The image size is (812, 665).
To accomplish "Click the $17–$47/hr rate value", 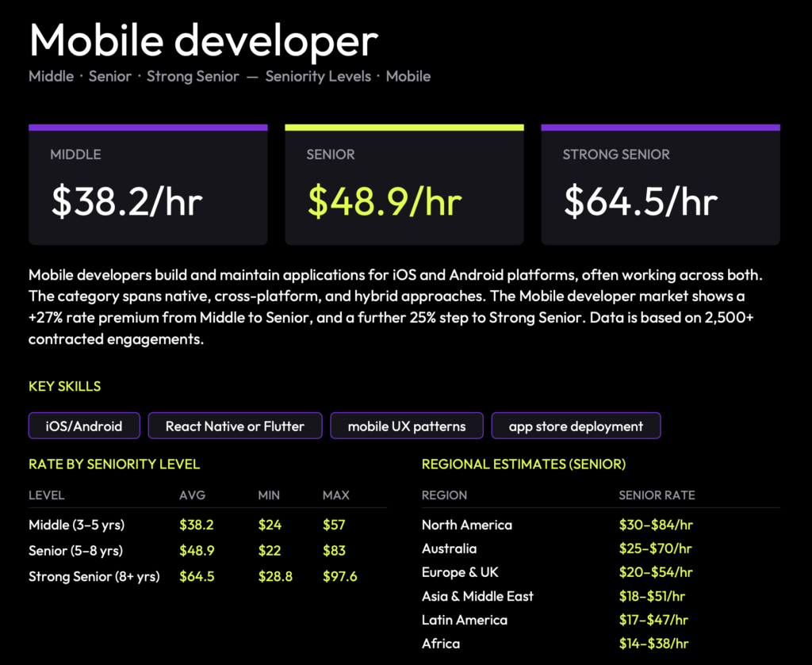I will [653, 620].
